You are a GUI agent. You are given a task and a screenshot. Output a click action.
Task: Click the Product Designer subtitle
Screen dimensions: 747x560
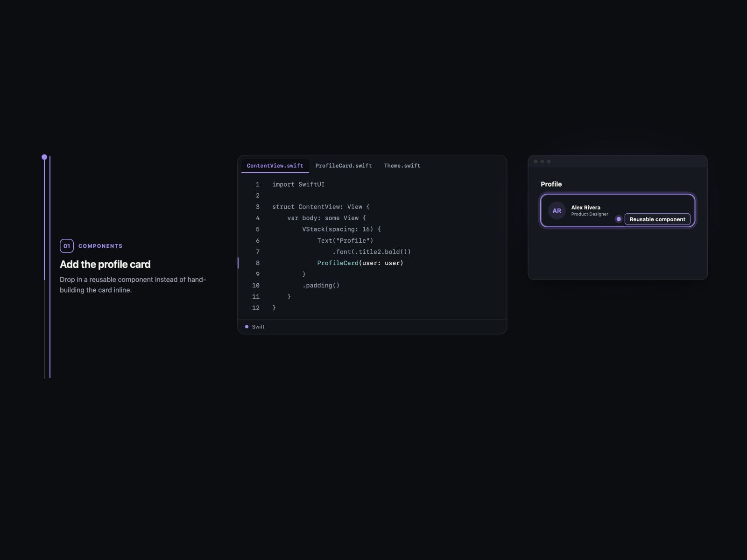tap(590, 214)
